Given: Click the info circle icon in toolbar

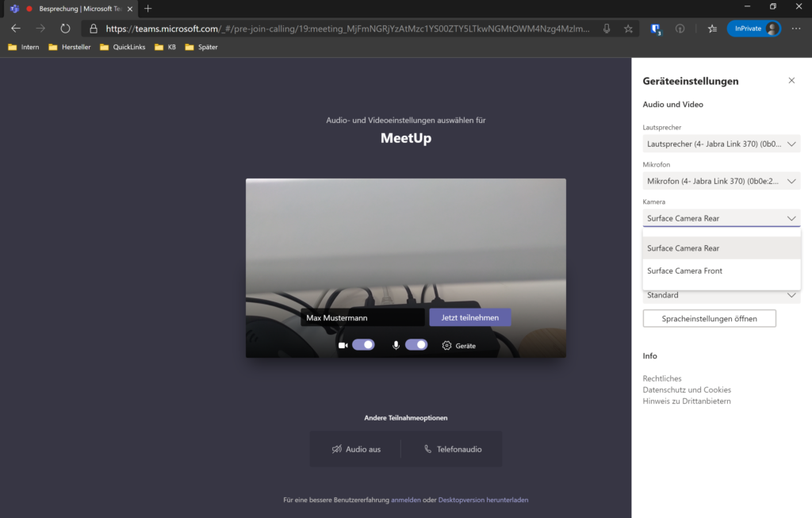Looking at the screenshot, I should pyautogui.click(x=680, y=29).
